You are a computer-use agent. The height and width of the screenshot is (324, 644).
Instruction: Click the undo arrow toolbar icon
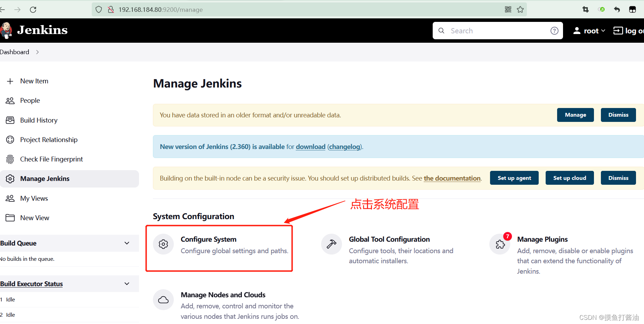click(x=617, y=9)
